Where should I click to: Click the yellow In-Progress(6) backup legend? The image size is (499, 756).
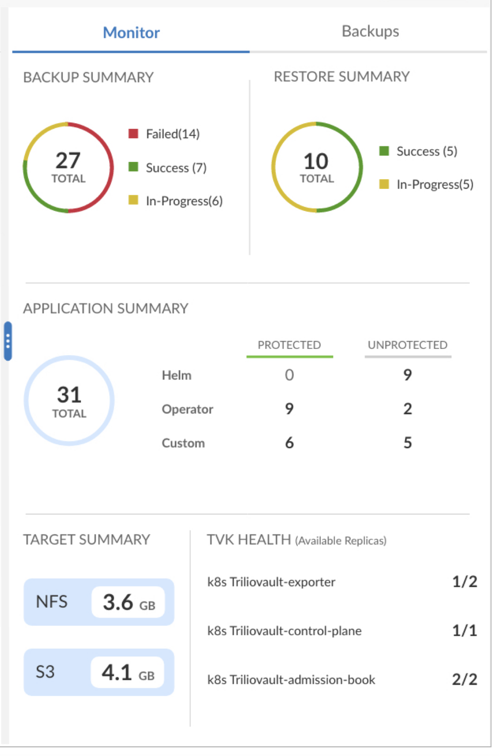177,202
